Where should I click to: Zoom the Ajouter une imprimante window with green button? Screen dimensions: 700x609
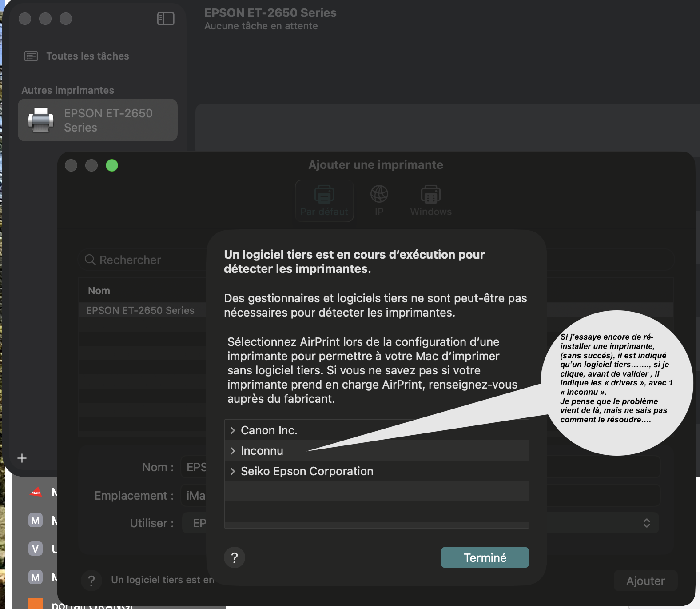[112, 165]
